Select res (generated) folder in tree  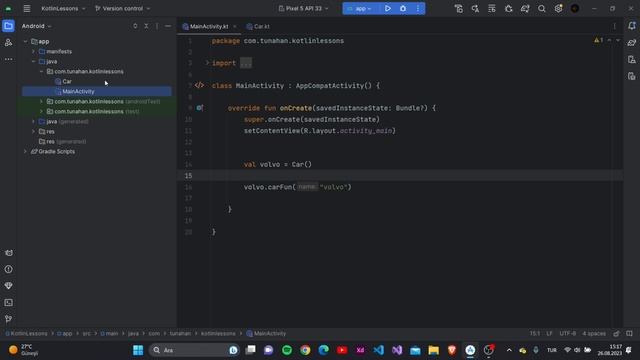(x=62, y=141)
